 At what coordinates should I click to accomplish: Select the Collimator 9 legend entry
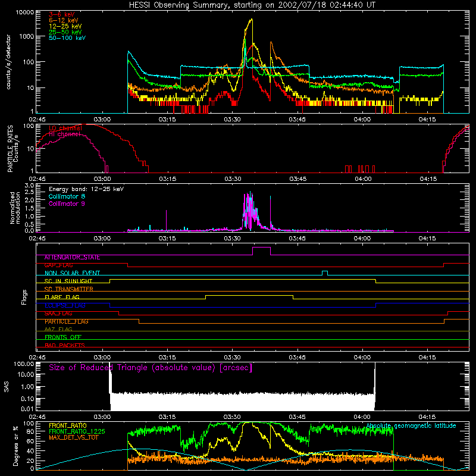[x=67, y=203]
